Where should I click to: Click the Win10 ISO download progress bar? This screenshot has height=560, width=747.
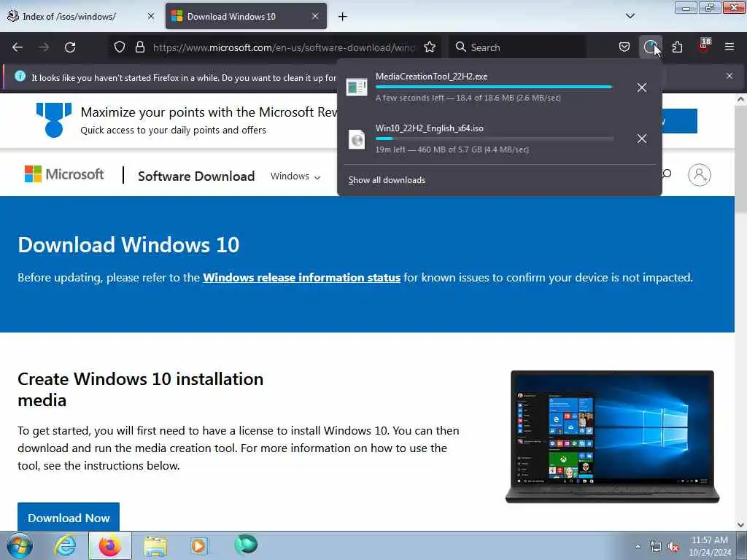494,139
